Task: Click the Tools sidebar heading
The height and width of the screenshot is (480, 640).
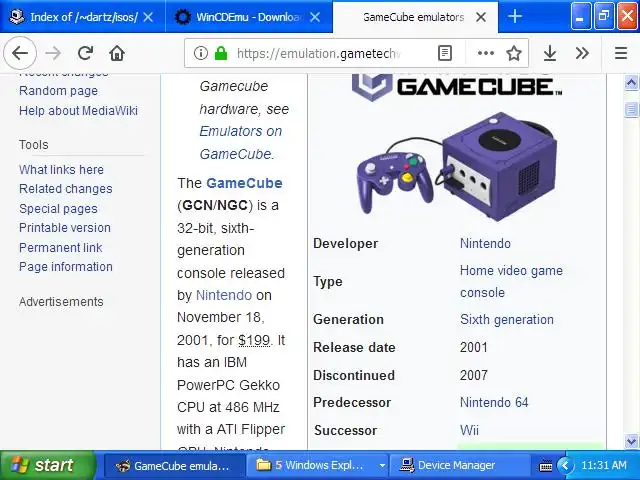Action: click(x=33, y=144)
